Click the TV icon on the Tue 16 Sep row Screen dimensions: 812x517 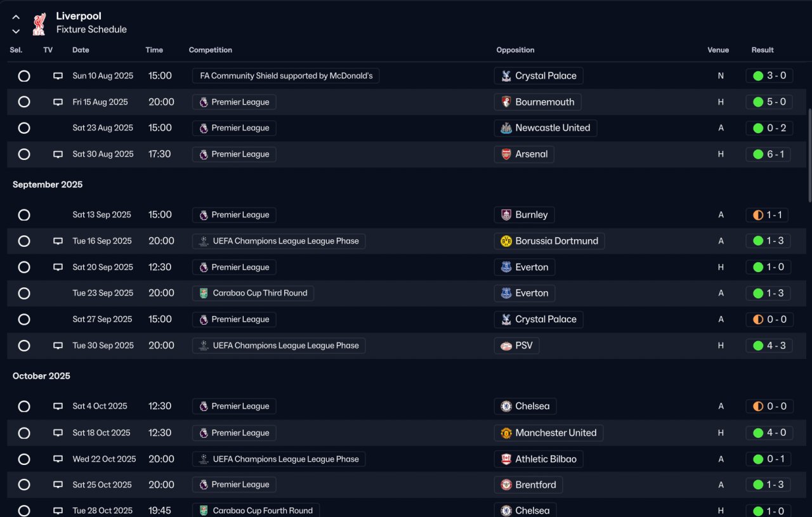(x=58, y=241)
